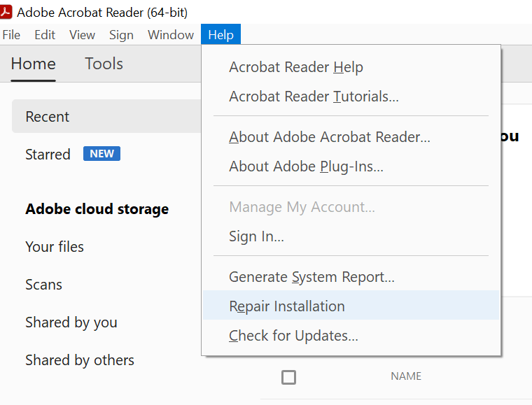Select Check for Updates
The image size is (532, 405).
pyautogui.click(x=293, y=336)
